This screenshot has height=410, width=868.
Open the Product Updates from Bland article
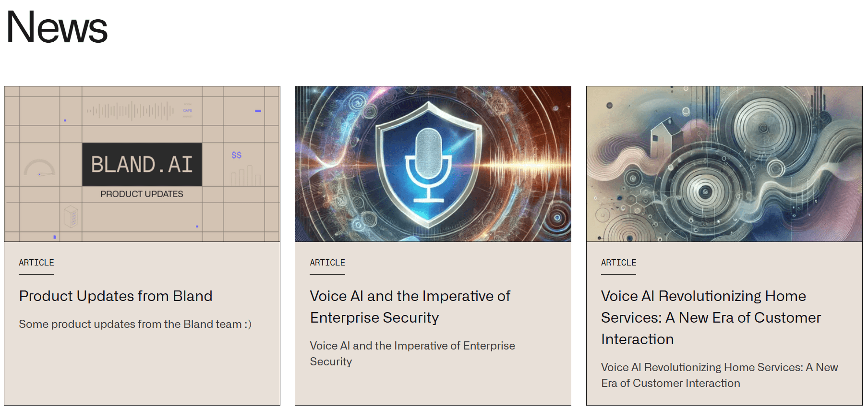[x=116, y=296]
